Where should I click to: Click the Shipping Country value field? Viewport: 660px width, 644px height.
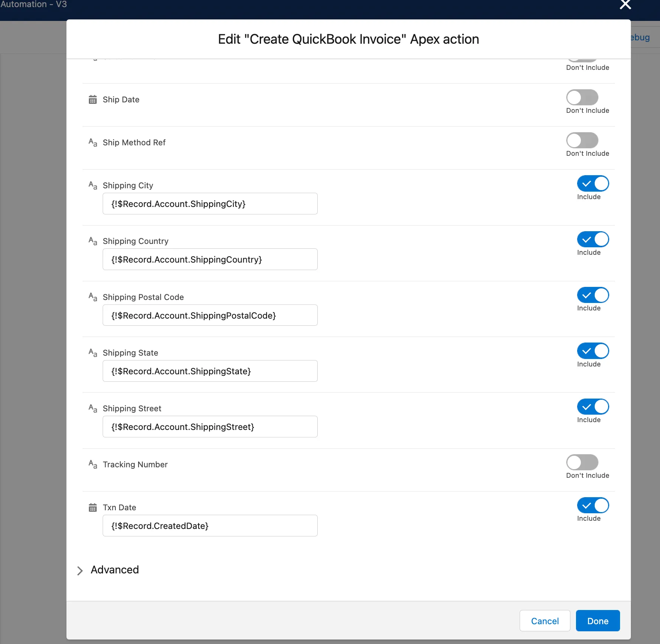point(210,259)
